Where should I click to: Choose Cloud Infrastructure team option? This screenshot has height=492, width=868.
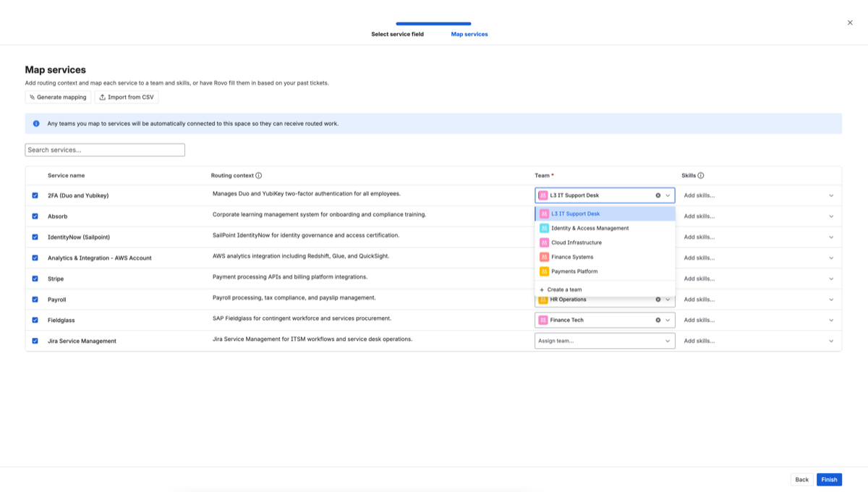click(605, 243)
